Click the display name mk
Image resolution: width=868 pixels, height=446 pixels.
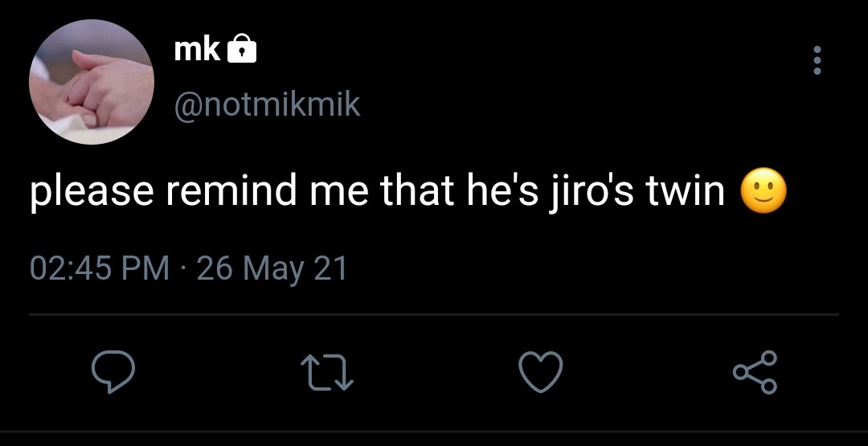197,50
